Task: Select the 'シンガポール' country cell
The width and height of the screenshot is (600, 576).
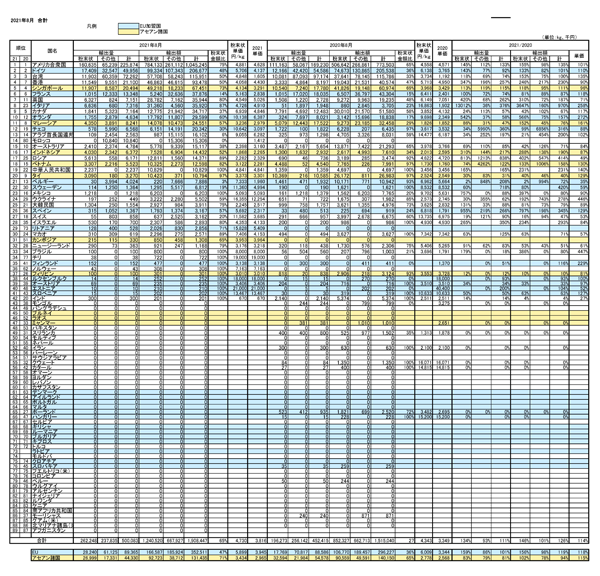Action: coord(52,88)
